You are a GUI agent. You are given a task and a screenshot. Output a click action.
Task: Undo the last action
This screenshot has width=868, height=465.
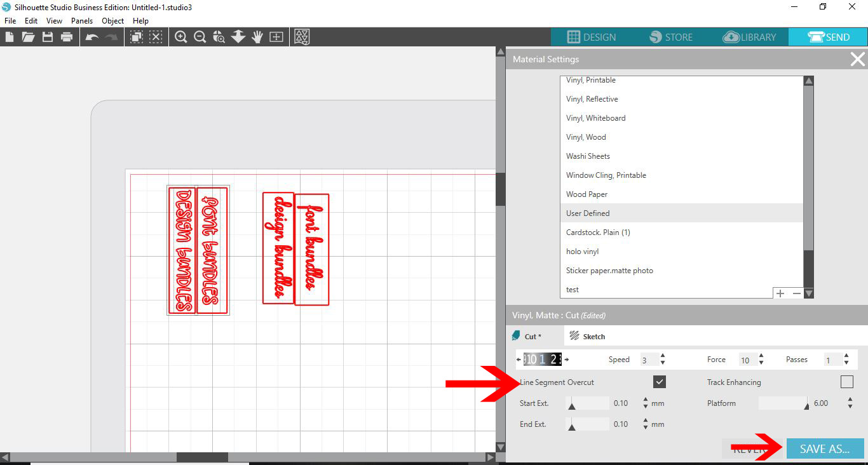(x=92, y=37)
